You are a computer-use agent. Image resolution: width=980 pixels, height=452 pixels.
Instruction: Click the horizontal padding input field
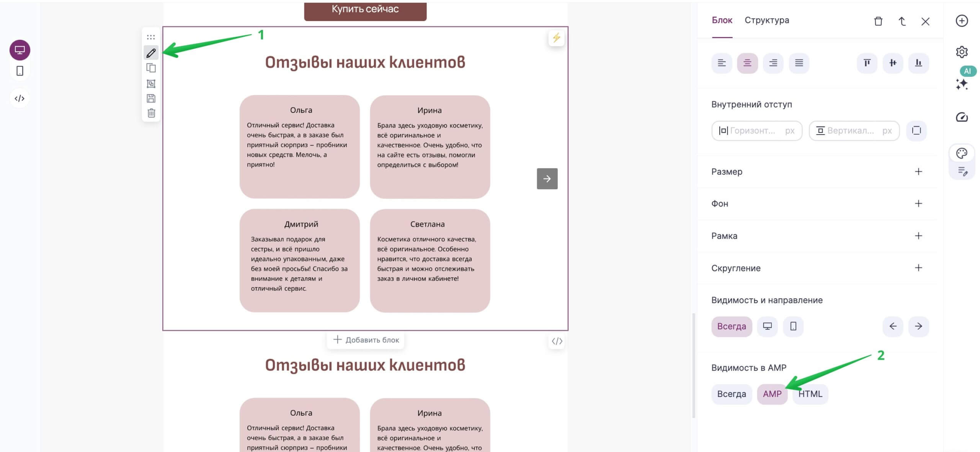pyautogui.click(x=756, y=131)
